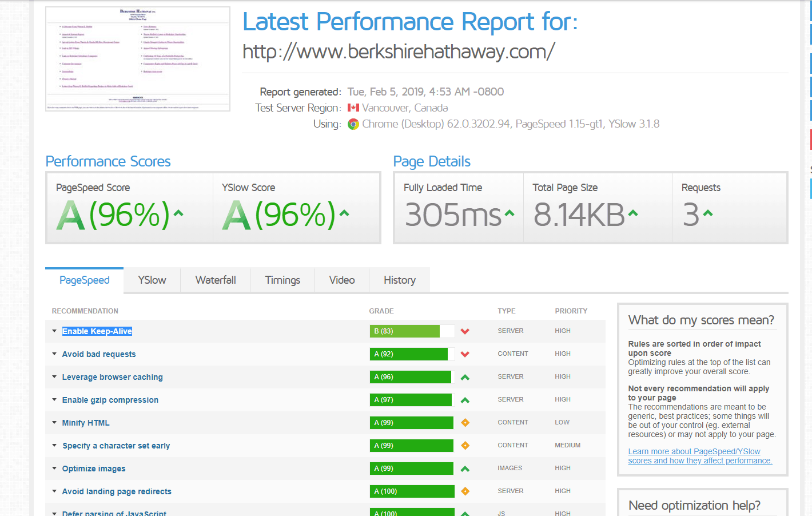812x516 pixels.
Task: Open the History tab
Action: tap(400, 280)
